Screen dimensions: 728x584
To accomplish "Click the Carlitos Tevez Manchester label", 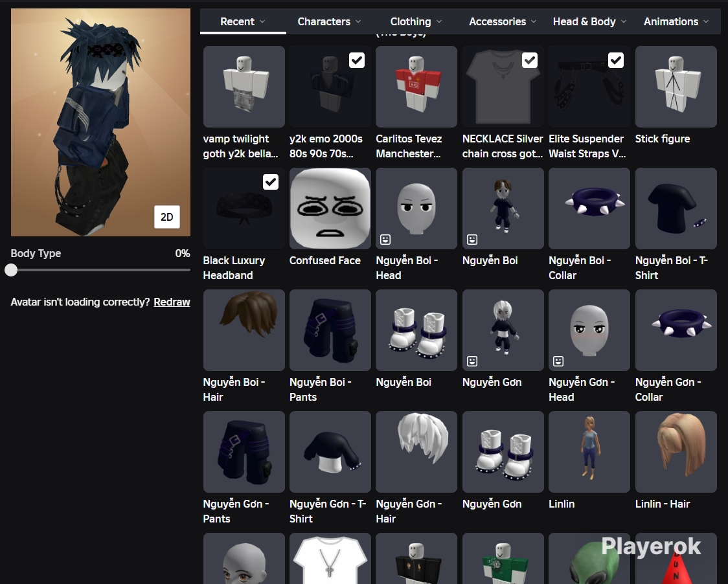I will (x=409, y=146).
